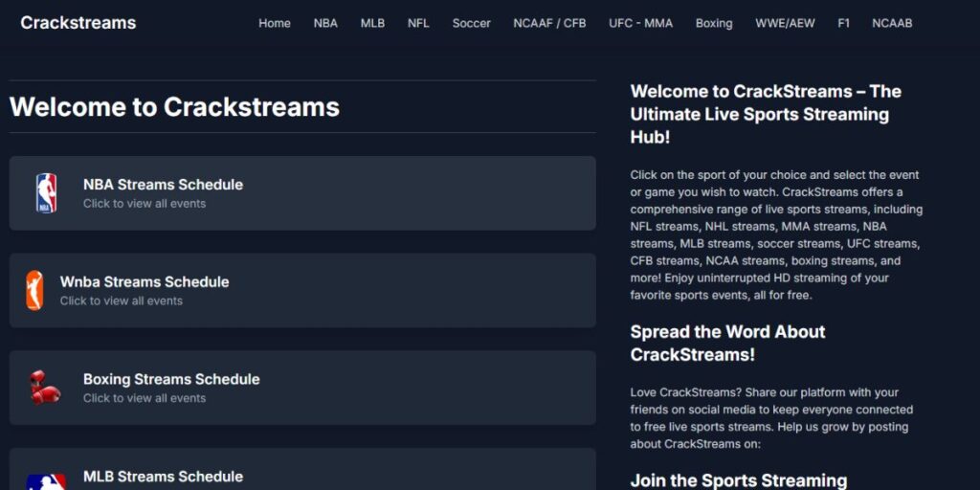Open the NBA navigation link
The width and height of the screenshot is (980, 490).
click(x=325, y=23)
